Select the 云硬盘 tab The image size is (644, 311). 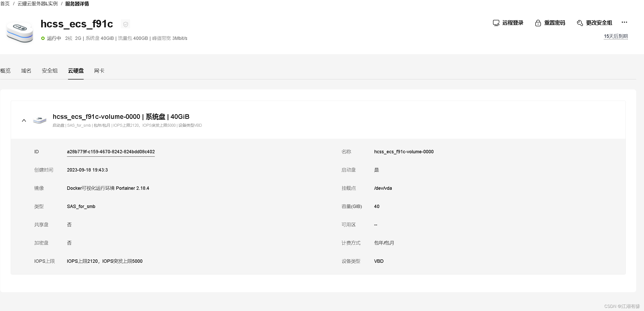click(x=76, y=71)
